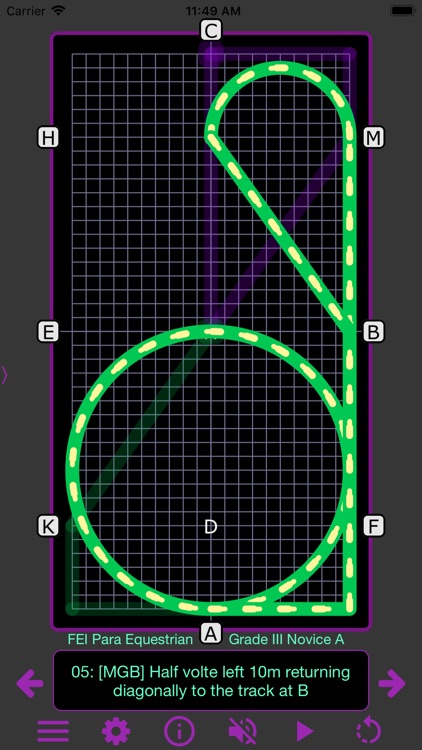Tap the 'FEI Para Equestrian' label
Image resolution: width=422 pixels, height=750 pixels.
point(130,640)
